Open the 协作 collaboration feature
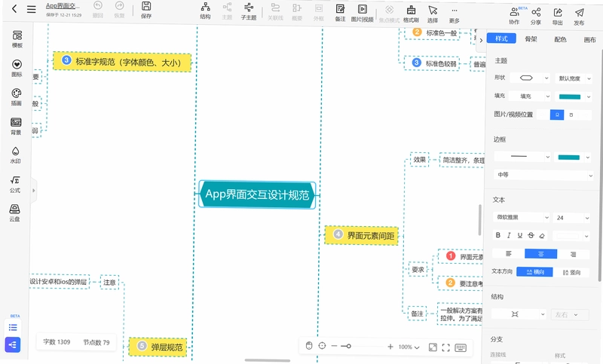 [514, 16]
